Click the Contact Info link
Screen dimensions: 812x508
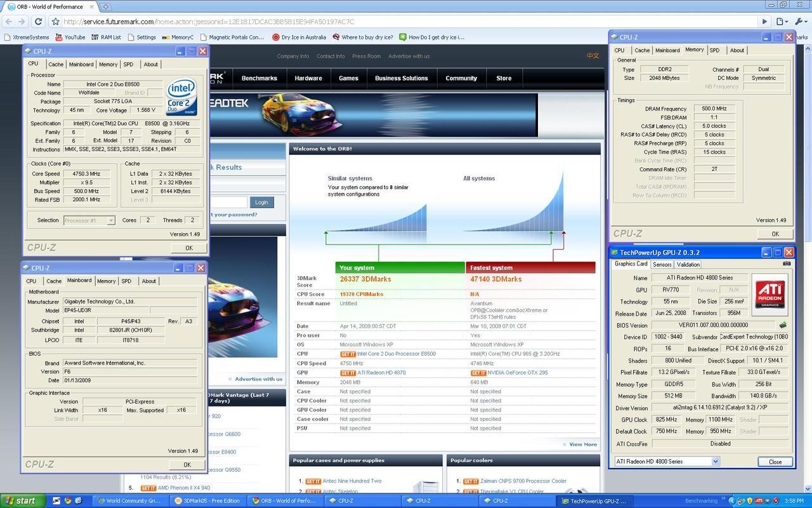tap(331, 56)
